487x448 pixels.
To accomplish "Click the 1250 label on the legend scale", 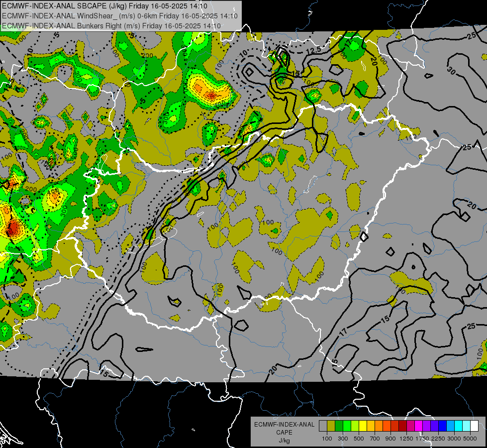I will point(406,439).
